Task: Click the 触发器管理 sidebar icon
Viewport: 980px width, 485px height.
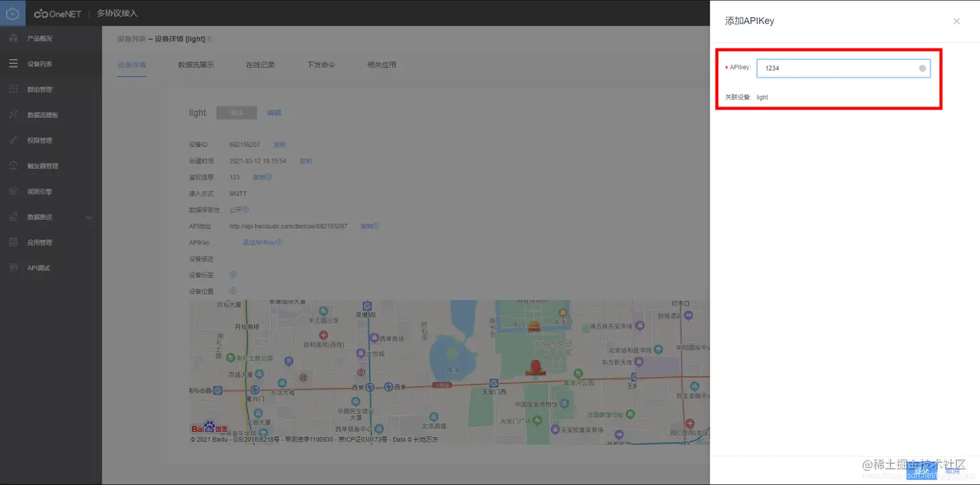Action: (13, 166)
